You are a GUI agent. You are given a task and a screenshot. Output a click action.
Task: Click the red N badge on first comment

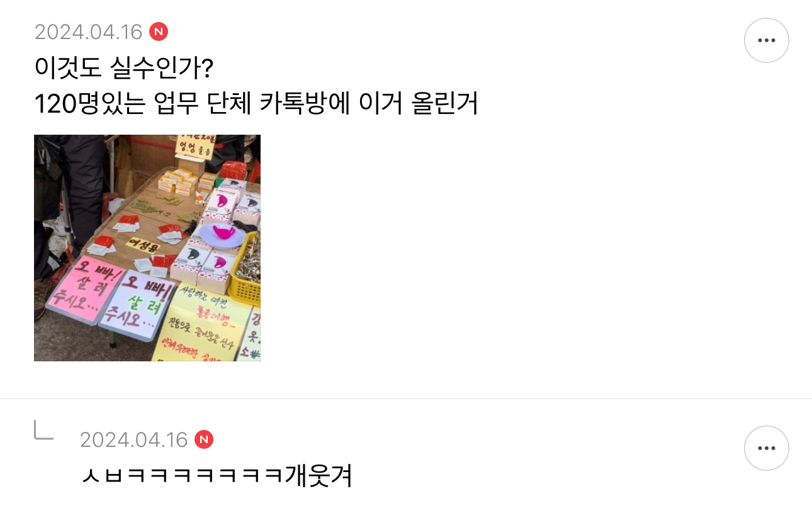(159, 31)
